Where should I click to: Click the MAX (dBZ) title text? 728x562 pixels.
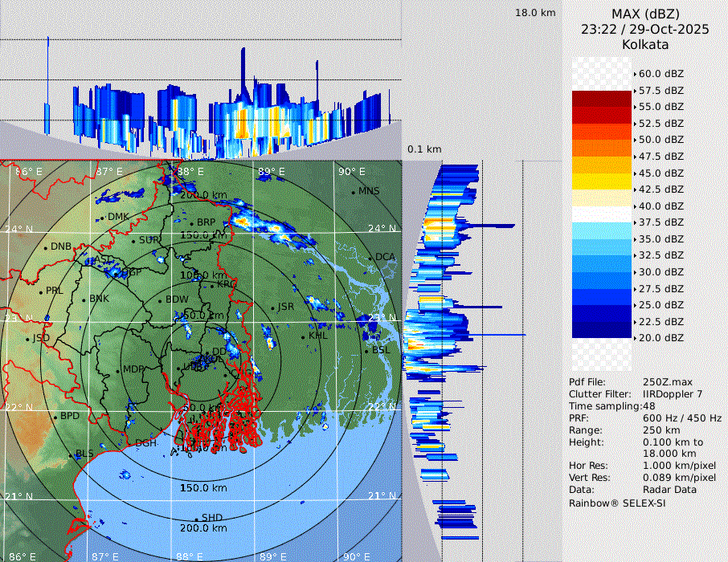[645, 14]
